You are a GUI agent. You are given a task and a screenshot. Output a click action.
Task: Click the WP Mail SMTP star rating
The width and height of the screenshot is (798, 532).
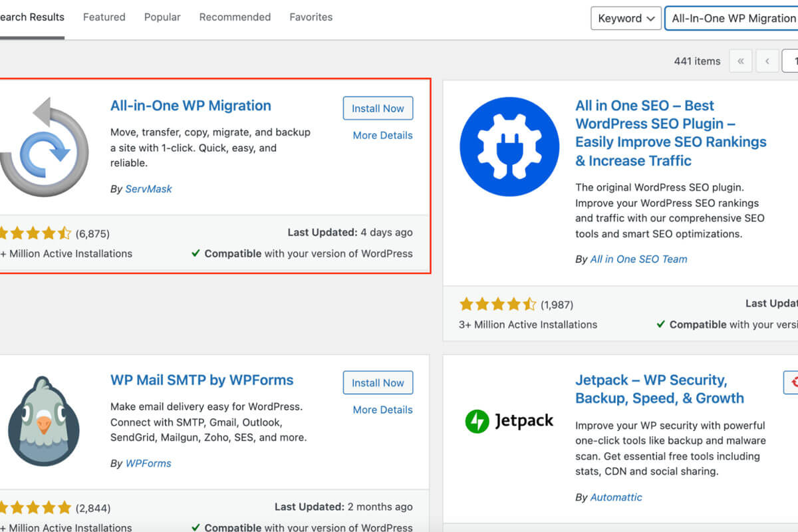[x=35, y=508]
